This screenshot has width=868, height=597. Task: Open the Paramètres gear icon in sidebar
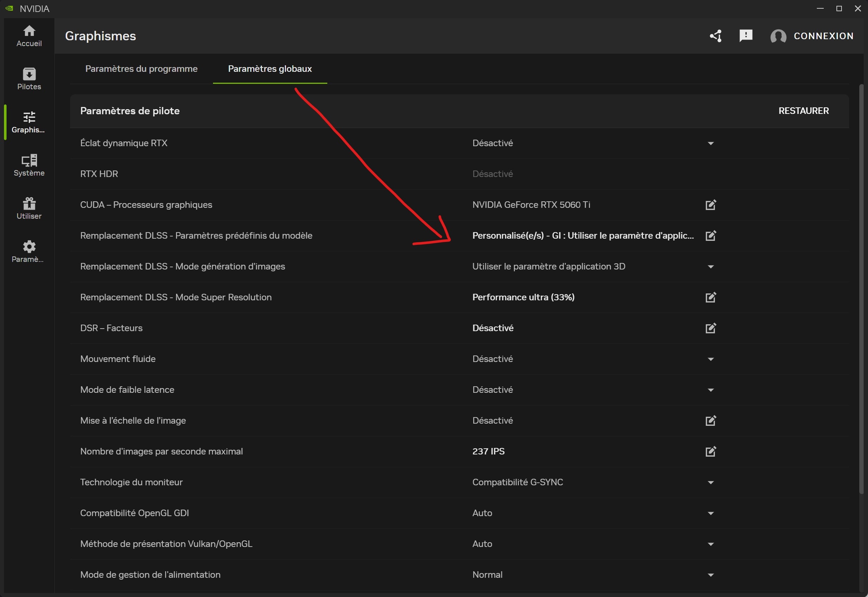[x=29, y=251]
